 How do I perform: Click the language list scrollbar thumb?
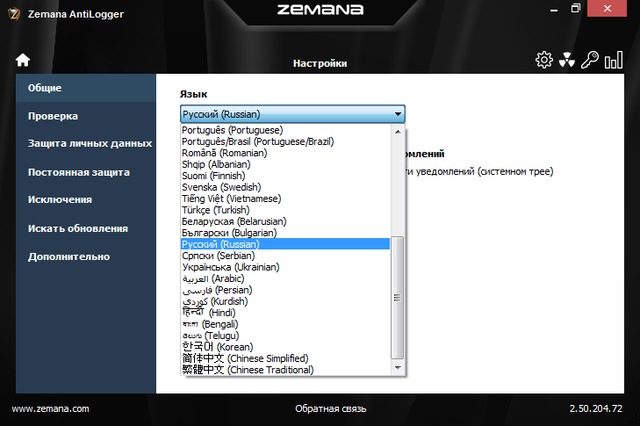tap(398, 297)
